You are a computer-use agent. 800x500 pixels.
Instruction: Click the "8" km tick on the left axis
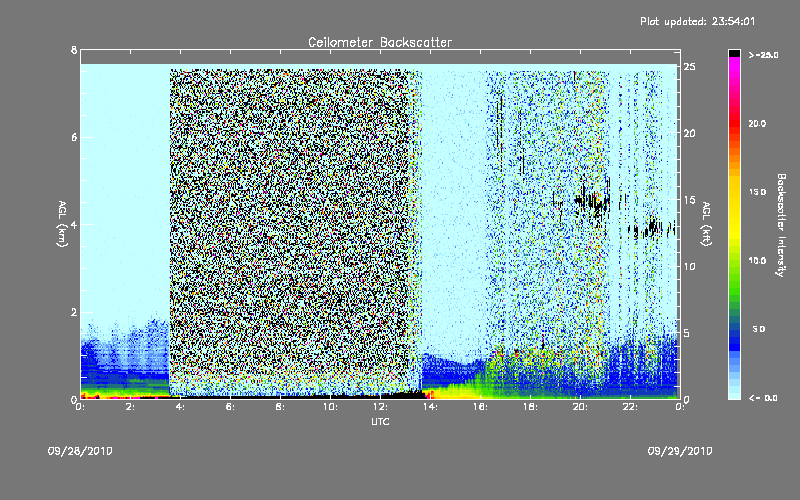click(x=74, y=50)
